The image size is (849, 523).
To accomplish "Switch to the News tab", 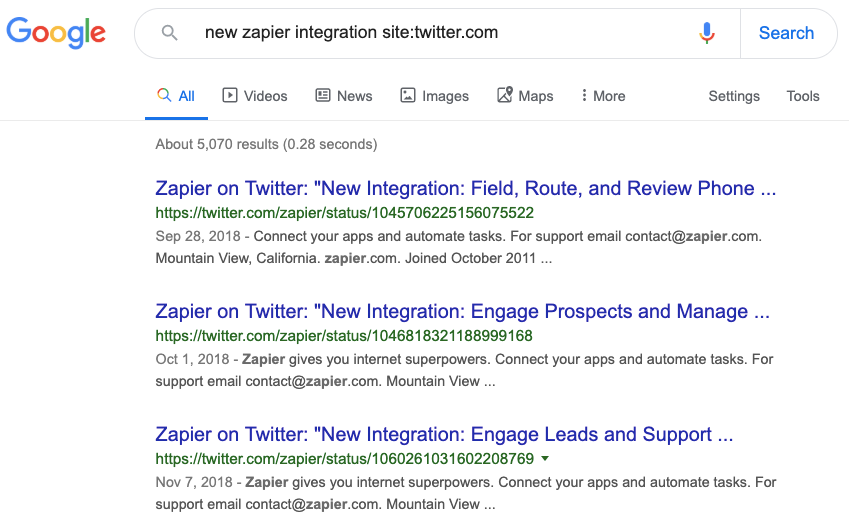I will click(x=344, y=96).
